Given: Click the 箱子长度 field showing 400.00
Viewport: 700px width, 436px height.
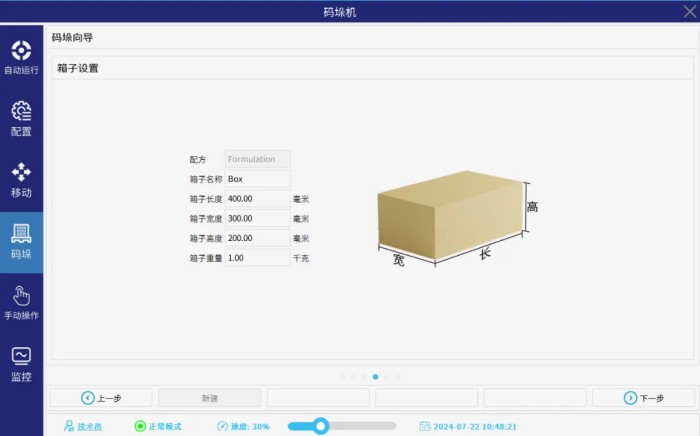Looking at the screenshot, I should pos(257,199).
